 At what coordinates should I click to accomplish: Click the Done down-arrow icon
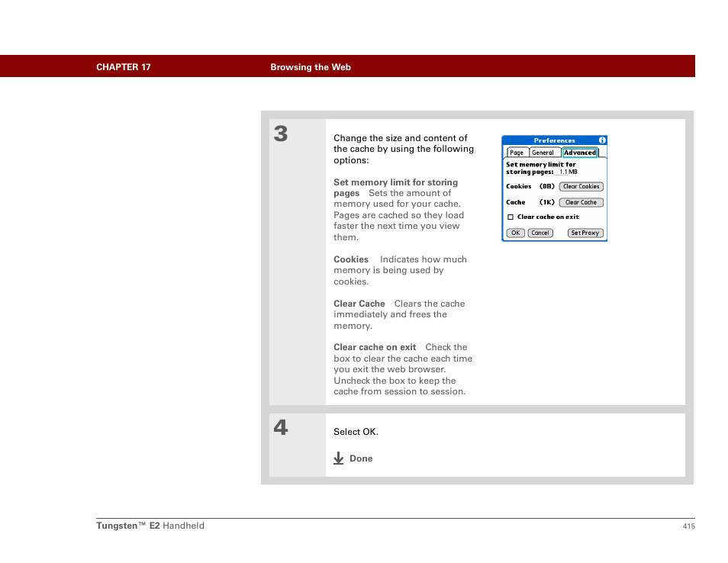point(339,458)
